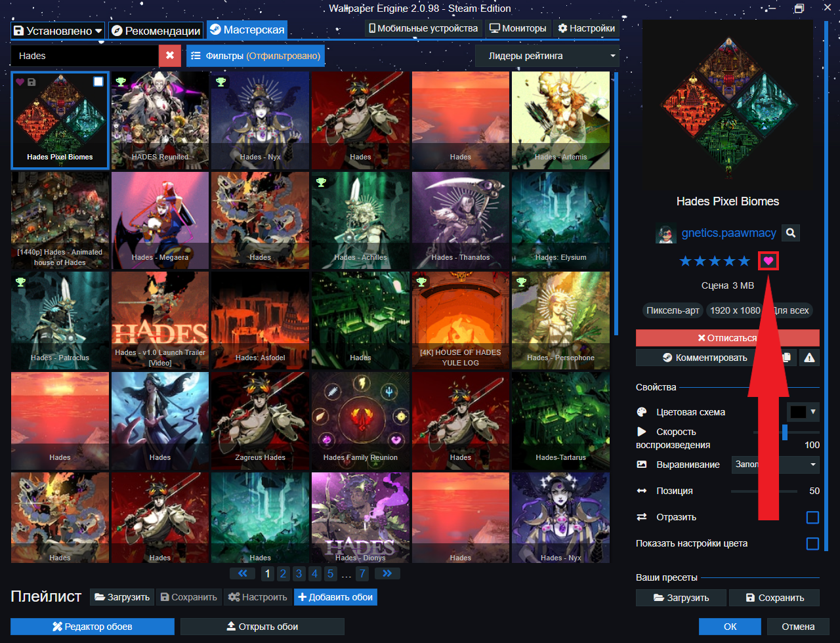The height and width of the screenshot is (643, 840).
Task: Click the playlist Загрузить button
Action: click(x=122, y=597)
